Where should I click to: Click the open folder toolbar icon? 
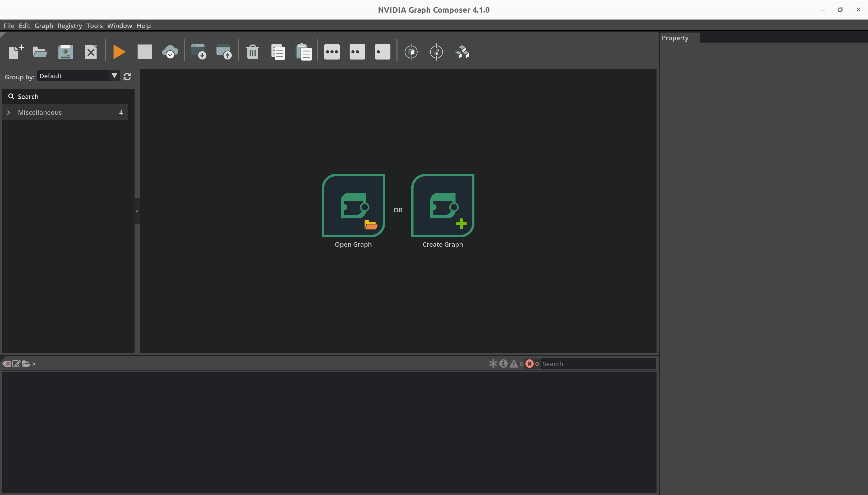point(40,52)
